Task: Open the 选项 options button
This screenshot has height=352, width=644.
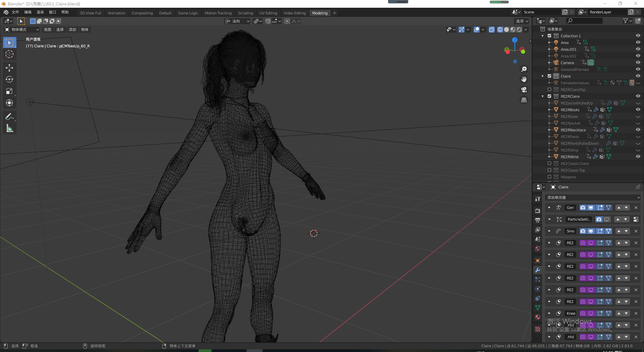Action: (522, 21)
